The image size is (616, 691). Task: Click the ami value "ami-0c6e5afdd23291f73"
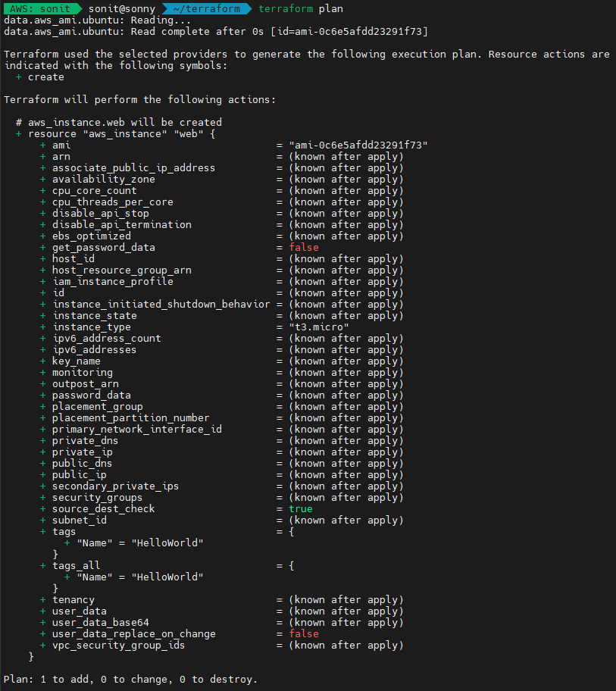click(358, 145)
